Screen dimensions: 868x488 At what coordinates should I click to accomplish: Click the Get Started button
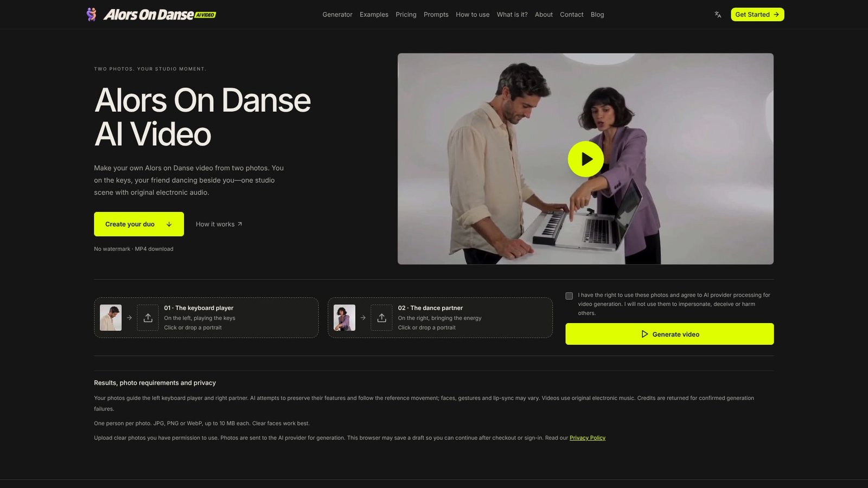(757, 15)
